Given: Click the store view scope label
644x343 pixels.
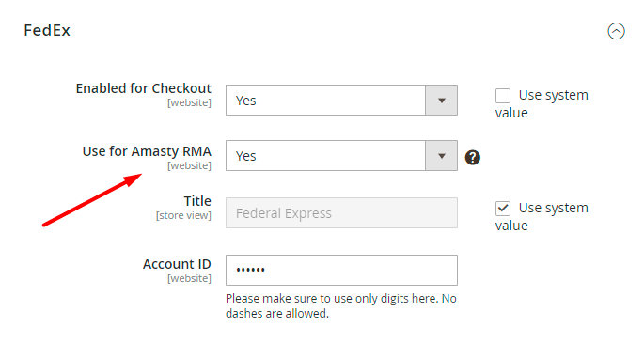Looking at the screenshot, I should 183,215.
